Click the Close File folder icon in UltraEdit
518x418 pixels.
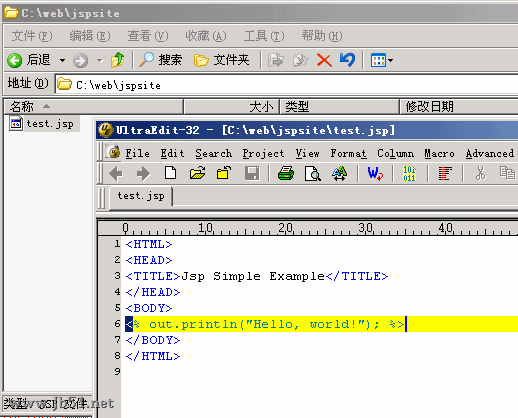coord(224,173)
